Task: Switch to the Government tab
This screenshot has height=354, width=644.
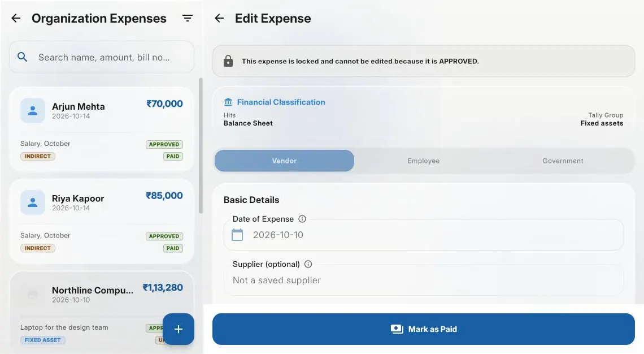Action: [x=563, y=161]
